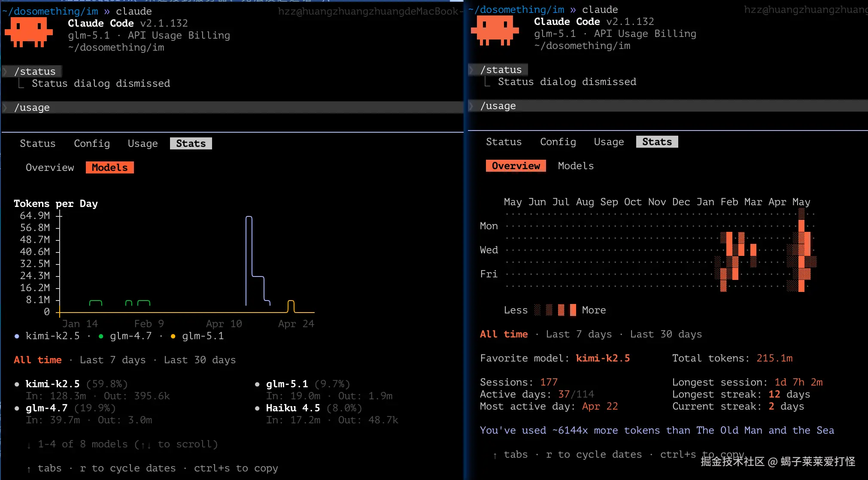The image size is (868, 480).
Task: Click favorite model value "kimi-k2.5"
Action: [603, 358]
